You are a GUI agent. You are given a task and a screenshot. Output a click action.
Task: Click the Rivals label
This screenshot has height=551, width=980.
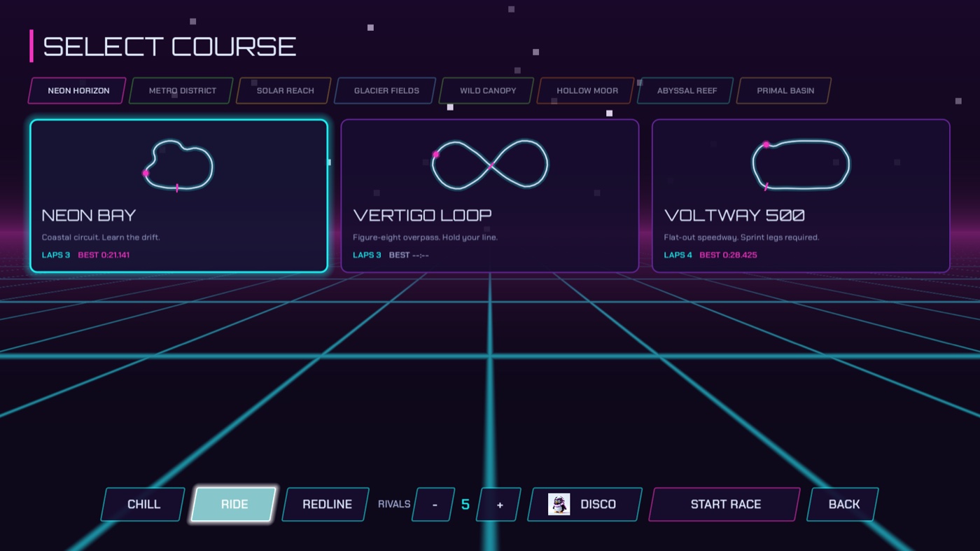[x=394, y=504]
